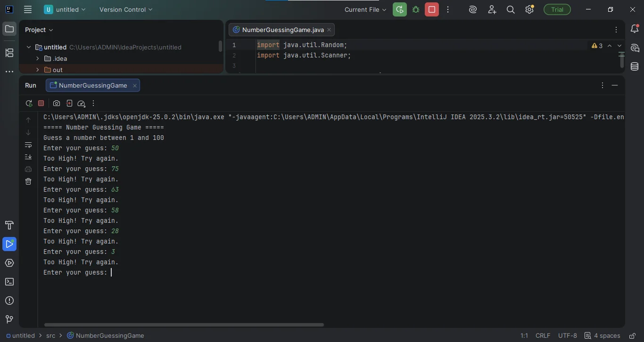Click the restore layout icon in the run toolbar

click(69, 103)
